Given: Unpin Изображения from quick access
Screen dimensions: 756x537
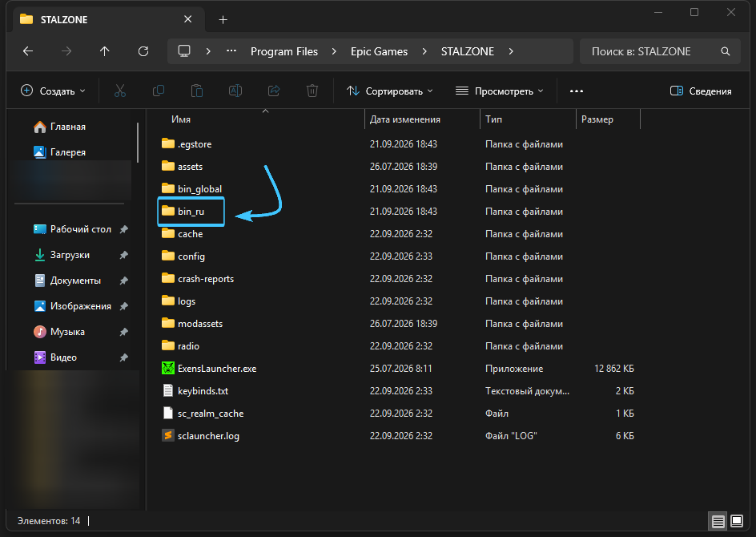Looking at the screenshot, I should coord(124,306).
